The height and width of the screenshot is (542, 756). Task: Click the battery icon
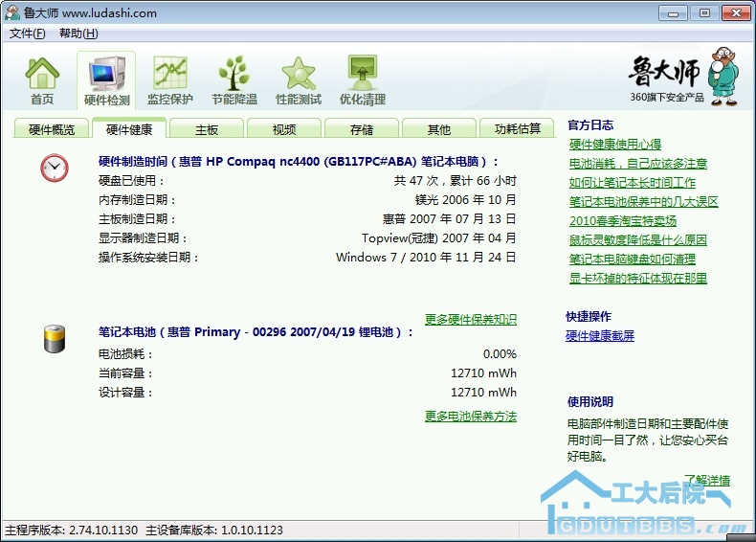pyautogui.click(x=55, y=339)
